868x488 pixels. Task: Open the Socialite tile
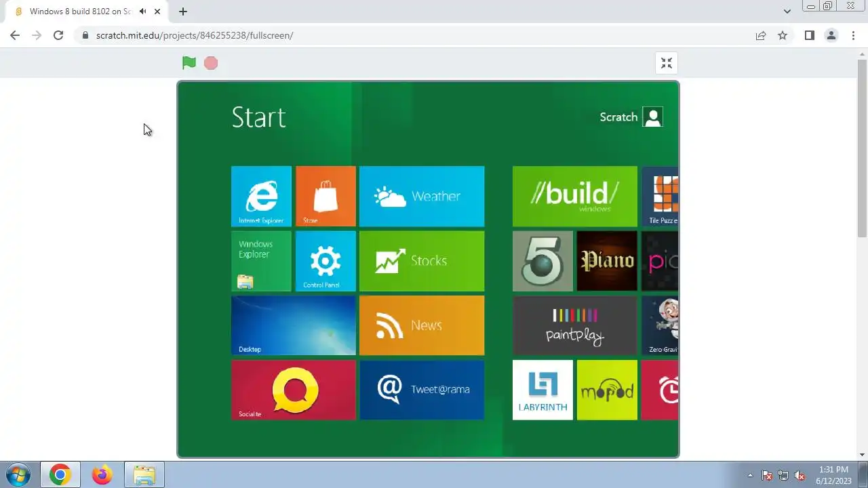(294, 390)
